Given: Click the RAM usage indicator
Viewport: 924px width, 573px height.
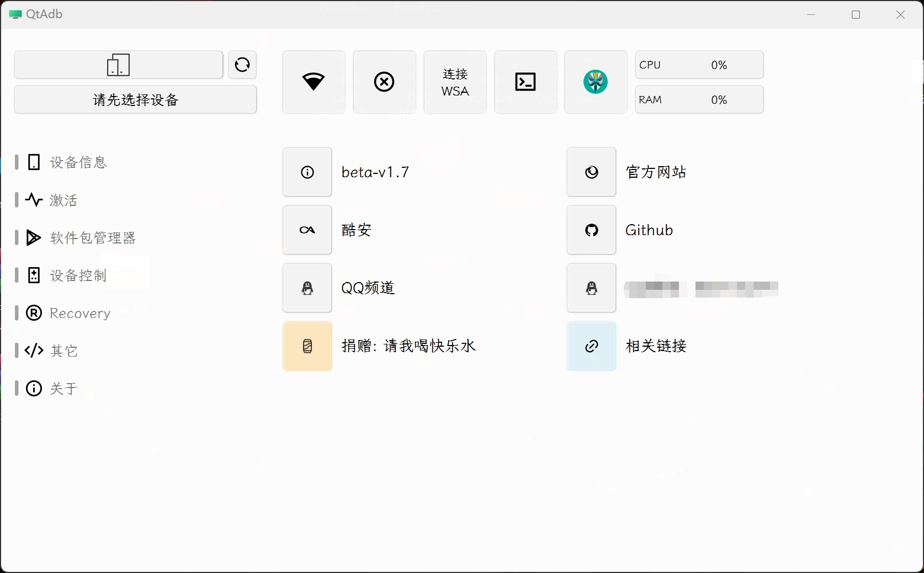Looking at the screenshot, I should [699, 100].
